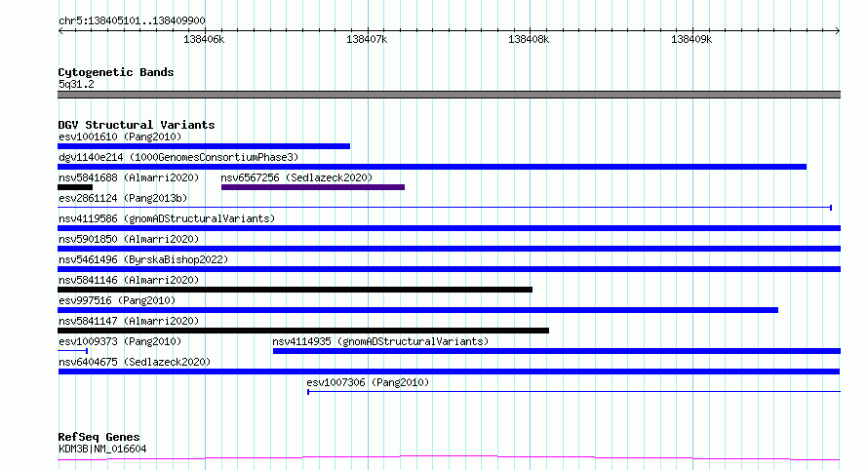Select the black nsv5841146 variant bar
Screen dimensions: 868x470
tap(296, 290)
